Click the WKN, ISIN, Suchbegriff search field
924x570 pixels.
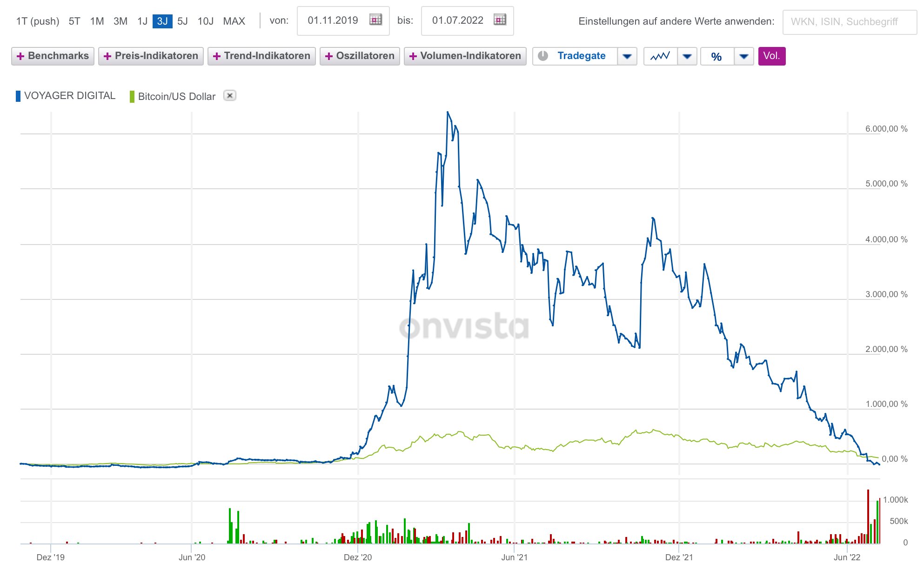tap(849, 22)
